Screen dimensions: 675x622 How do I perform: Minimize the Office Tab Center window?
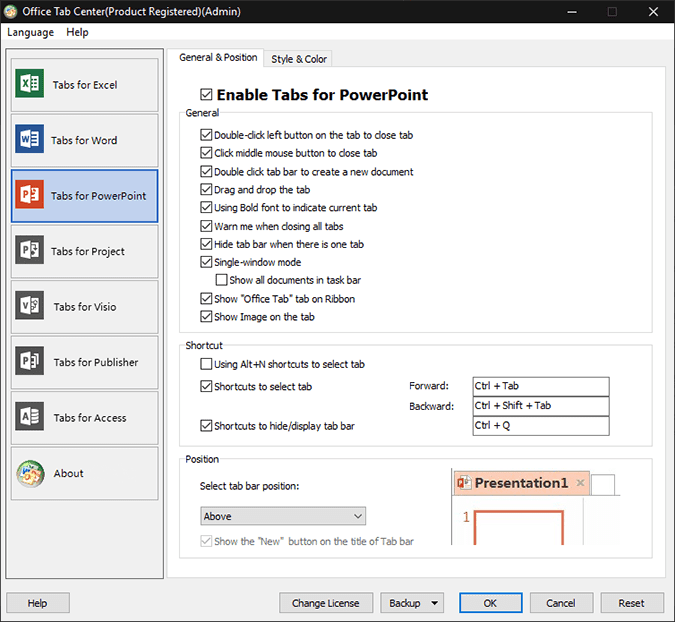pos(572,12)
